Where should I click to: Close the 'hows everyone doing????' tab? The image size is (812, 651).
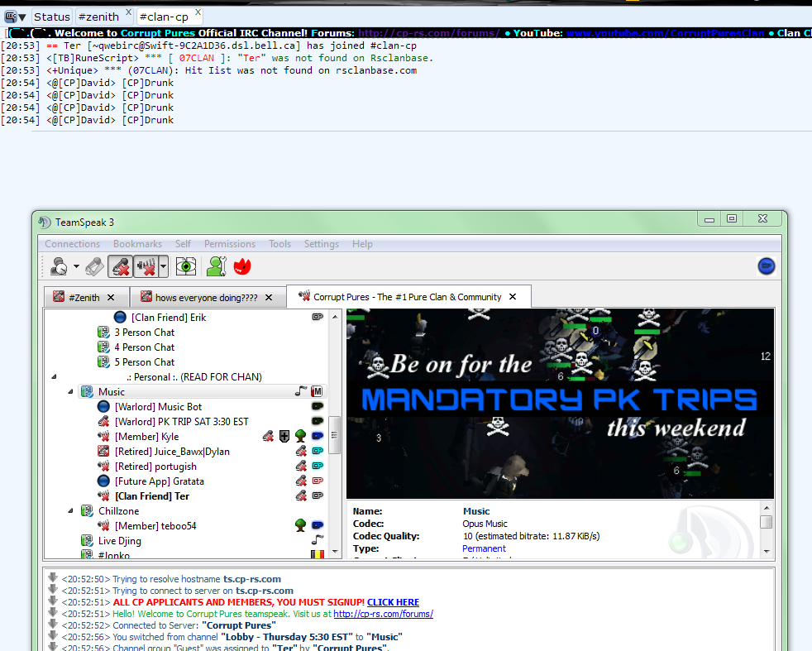[x=269, y=297]
